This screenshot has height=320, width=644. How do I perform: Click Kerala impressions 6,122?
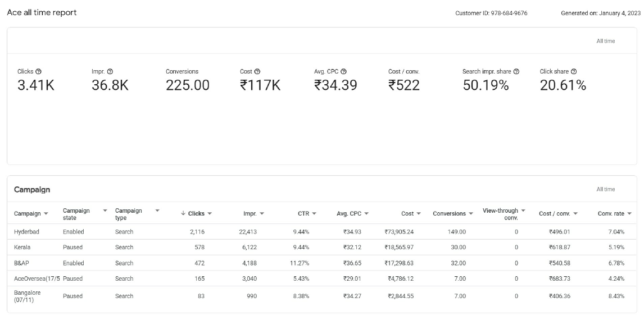(x=250, y=248)
